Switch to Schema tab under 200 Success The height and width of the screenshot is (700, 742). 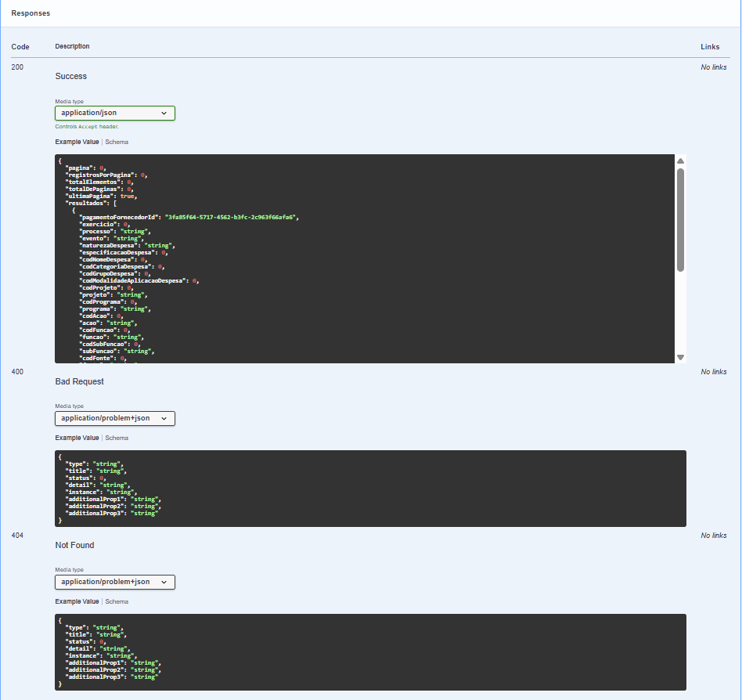(x=117, y=142)
